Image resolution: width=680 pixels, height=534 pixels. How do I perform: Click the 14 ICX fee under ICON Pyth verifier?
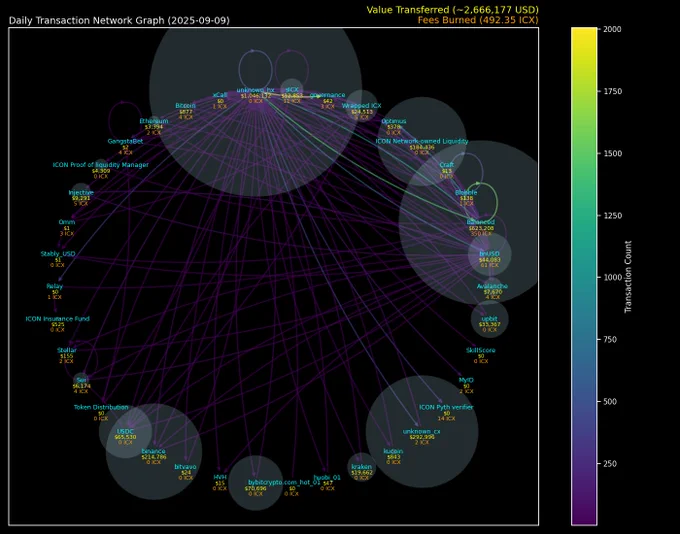(446, 418)
